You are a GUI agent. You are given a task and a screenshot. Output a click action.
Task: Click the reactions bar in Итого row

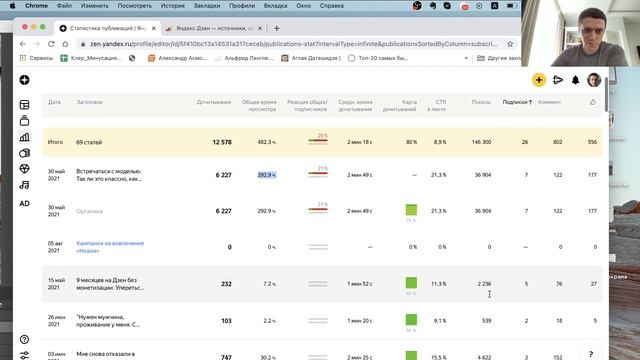(318, 142)
